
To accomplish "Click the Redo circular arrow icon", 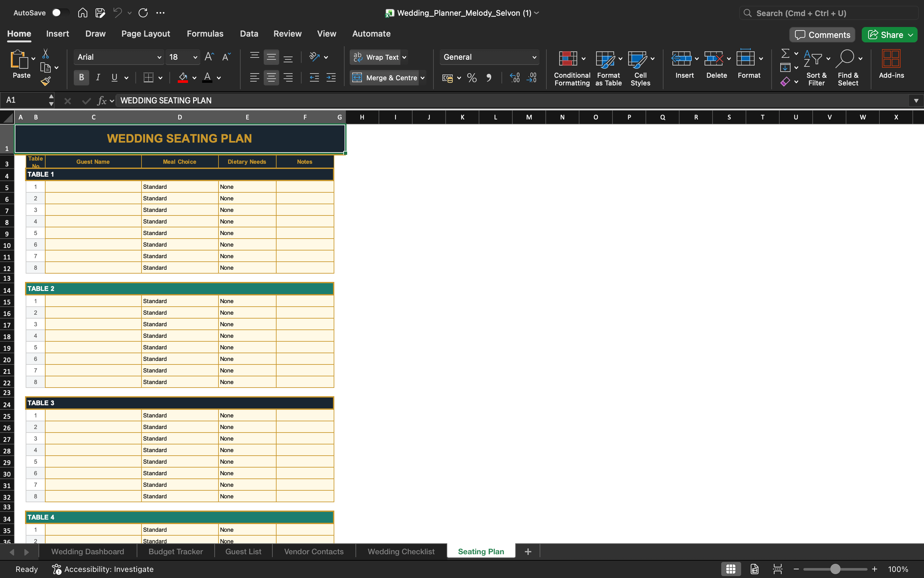I will pyautogui.click(x=143, y=13).
